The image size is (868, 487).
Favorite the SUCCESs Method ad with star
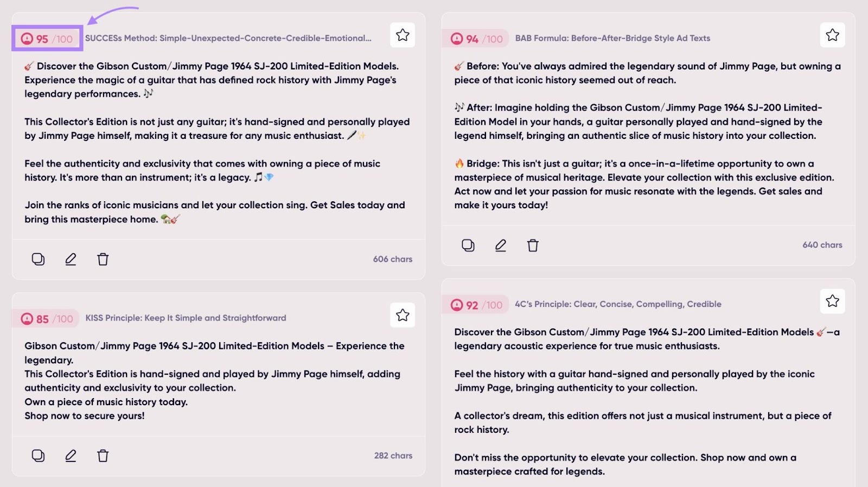tap(403, 35)
